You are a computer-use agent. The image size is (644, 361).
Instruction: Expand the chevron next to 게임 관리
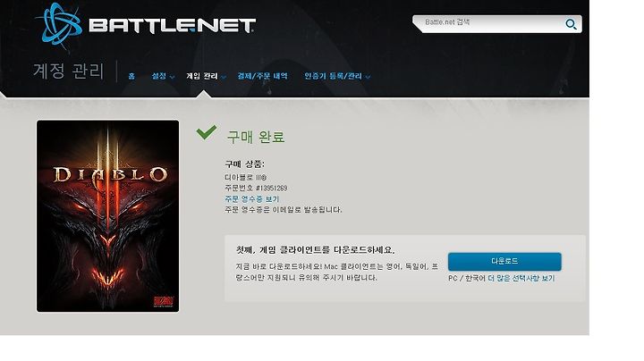click(224, 77)
